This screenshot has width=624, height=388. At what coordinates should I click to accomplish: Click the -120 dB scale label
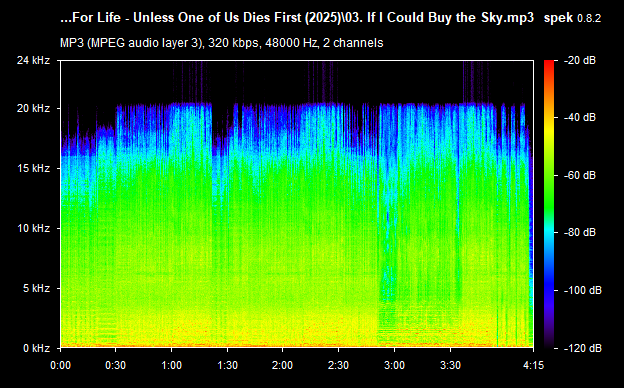[583, 348]
